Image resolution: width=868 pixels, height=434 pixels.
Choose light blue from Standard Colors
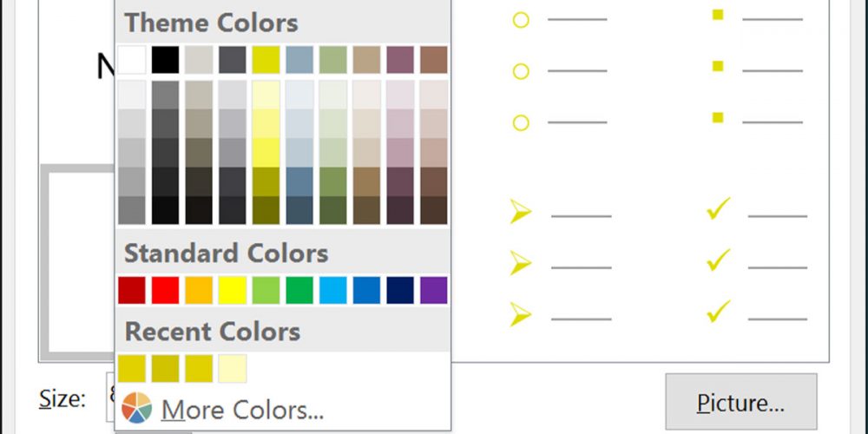(332, 290)
